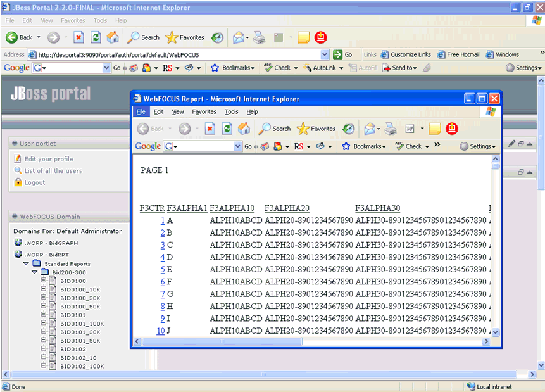Open Google search box dropdown in WebFOCUS window
Image resolution: width=545 pixels, height=392 pixels.
[x=238, y=146]
